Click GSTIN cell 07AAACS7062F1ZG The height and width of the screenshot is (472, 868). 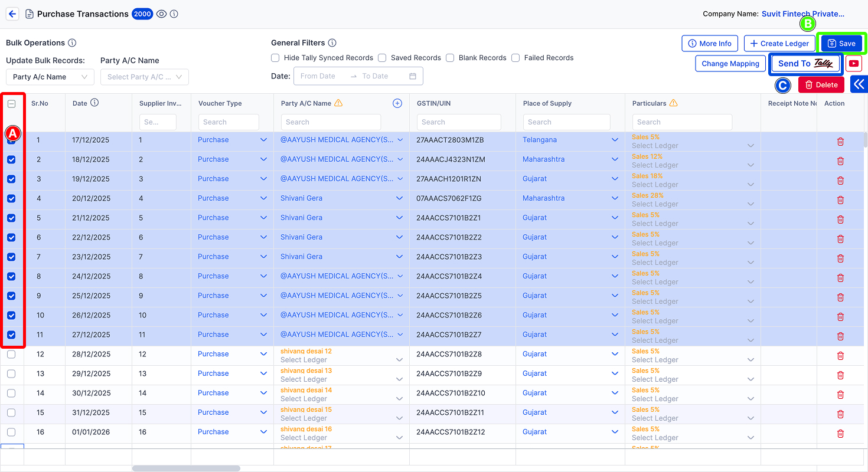coord(449,198)
